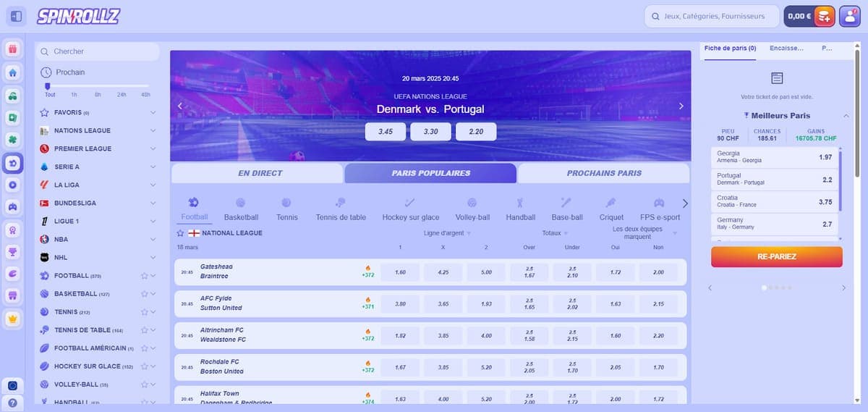Click the FPS e-sport controller icon
The image size is (868, 412).
pyautogui.click(x=660, y=203)
